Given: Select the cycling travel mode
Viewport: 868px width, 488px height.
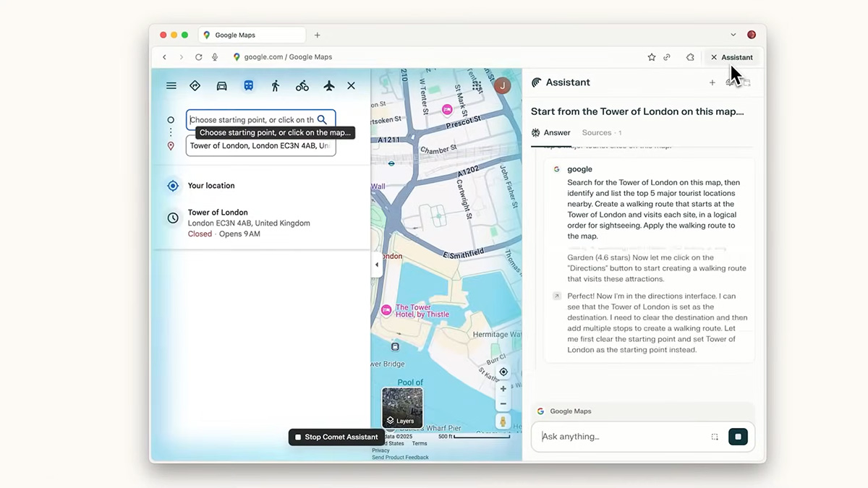Looking at the screenshot, I should (302, 86).
